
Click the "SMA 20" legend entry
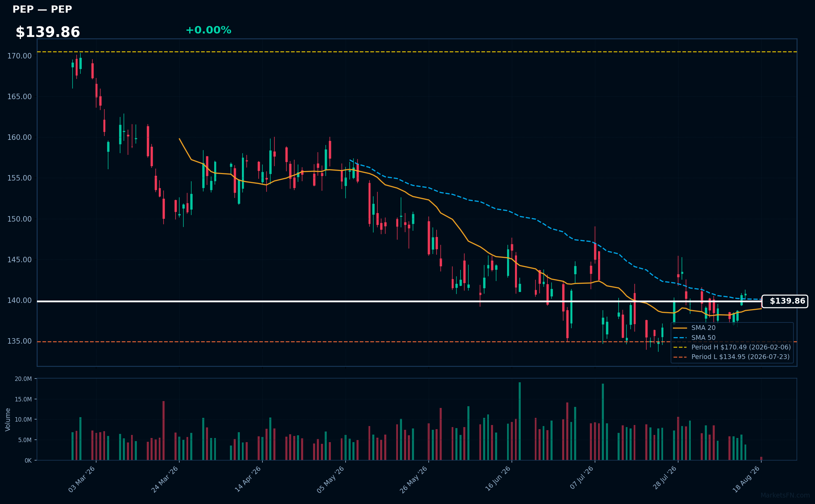[703, 328]
